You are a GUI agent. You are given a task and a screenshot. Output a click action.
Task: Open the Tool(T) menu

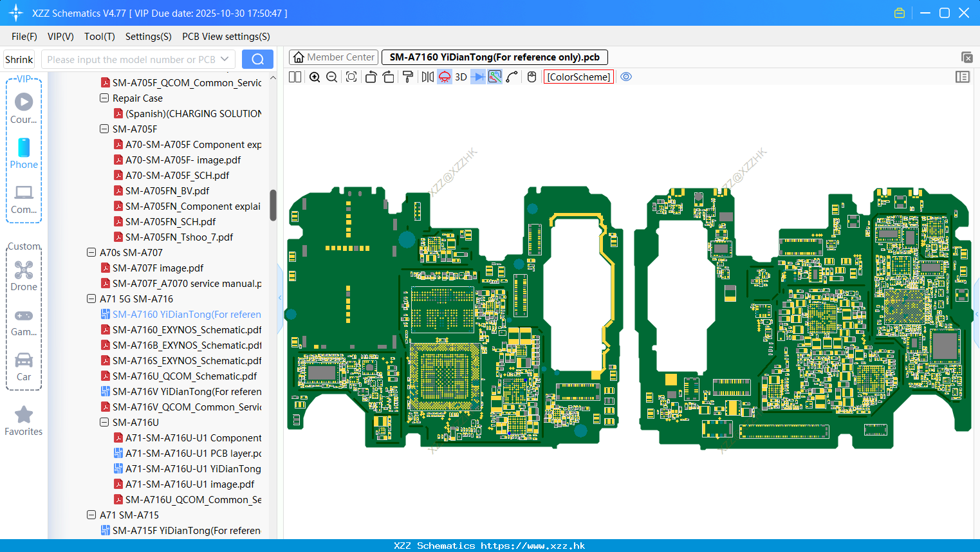100,37
